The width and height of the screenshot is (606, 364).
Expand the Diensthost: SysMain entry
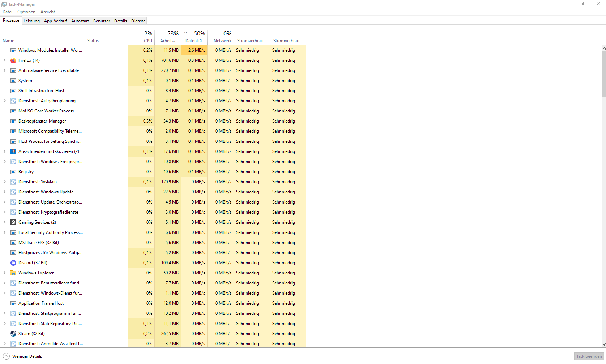[x=4, y=182]
